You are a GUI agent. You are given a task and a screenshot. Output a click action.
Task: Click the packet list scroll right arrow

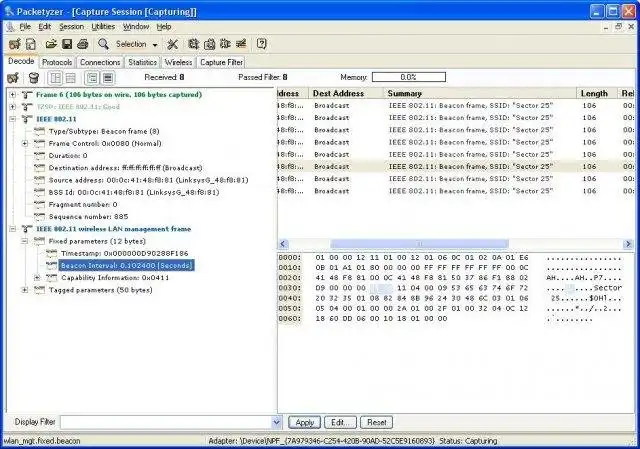pyautogui.click(x=628, y=244)
